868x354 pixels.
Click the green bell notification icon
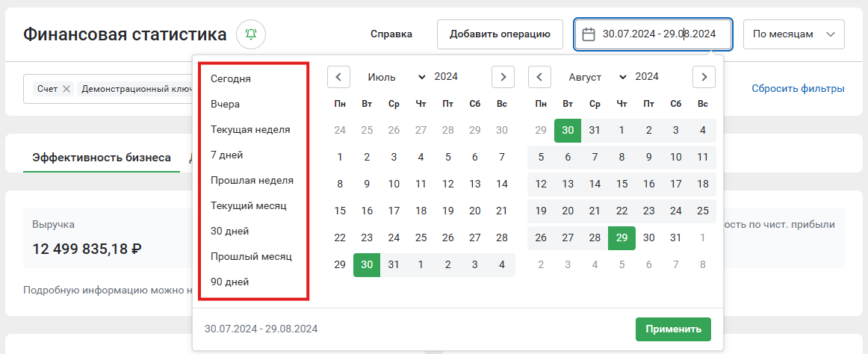pyautogui.click(x=251, y=34)
